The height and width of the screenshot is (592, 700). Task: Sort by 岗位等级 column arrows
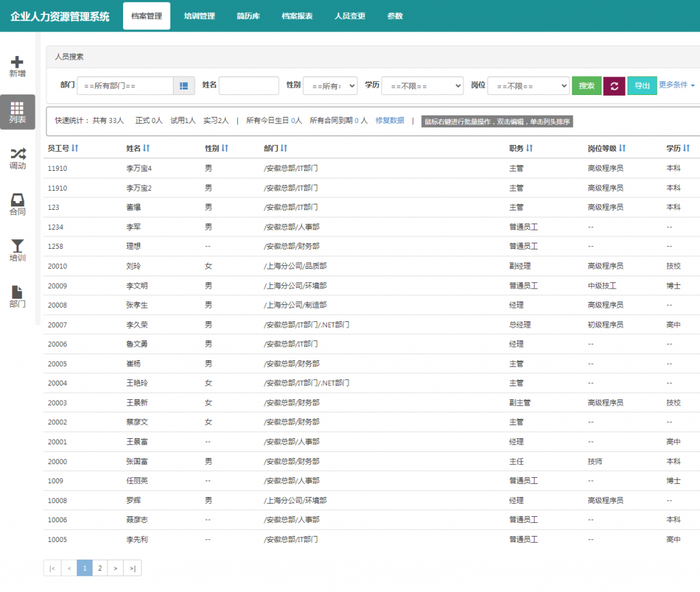pos(622,148)
